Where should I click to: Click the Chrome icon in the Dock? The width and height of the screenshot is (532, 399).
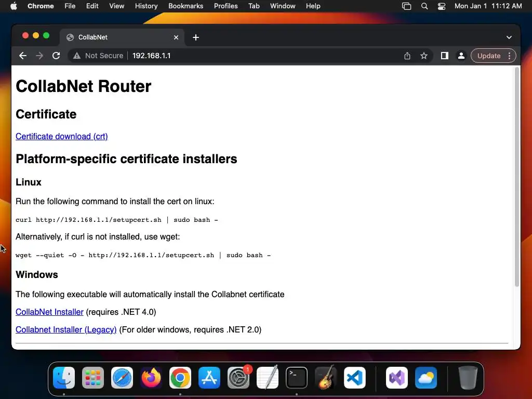(180, 378)
